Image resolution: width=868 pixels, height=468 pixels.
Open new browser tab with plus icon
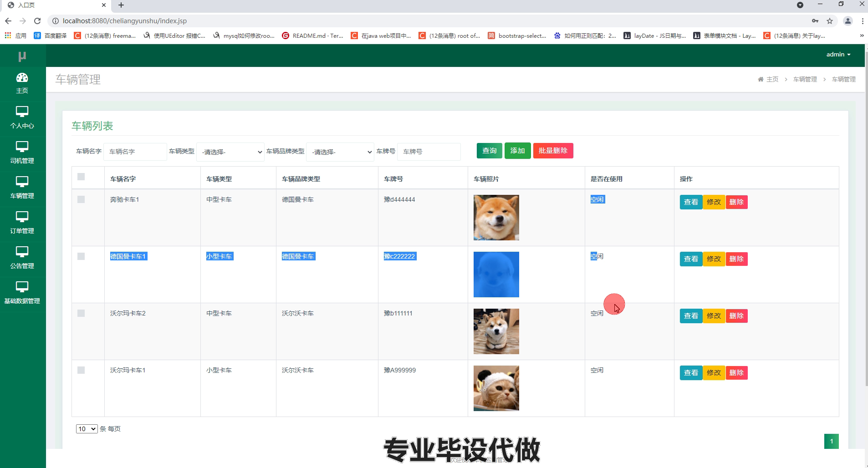(x=121, y=5)
